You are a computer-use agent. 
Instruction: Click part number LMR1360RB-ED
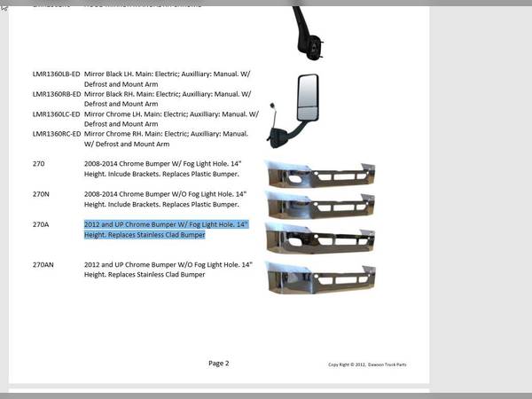pyautogui.click(x=57, y=93)
